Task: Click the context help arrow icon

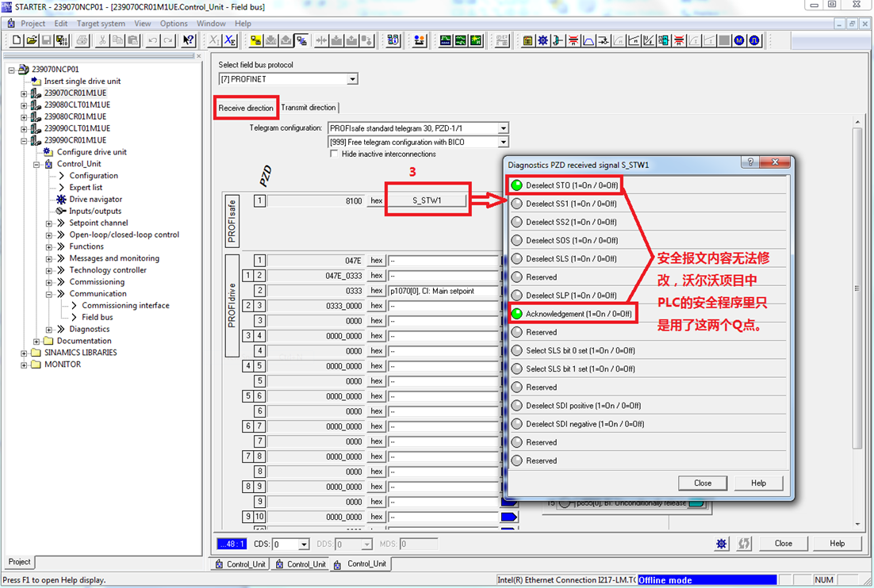Action: [x=188, y=40]
